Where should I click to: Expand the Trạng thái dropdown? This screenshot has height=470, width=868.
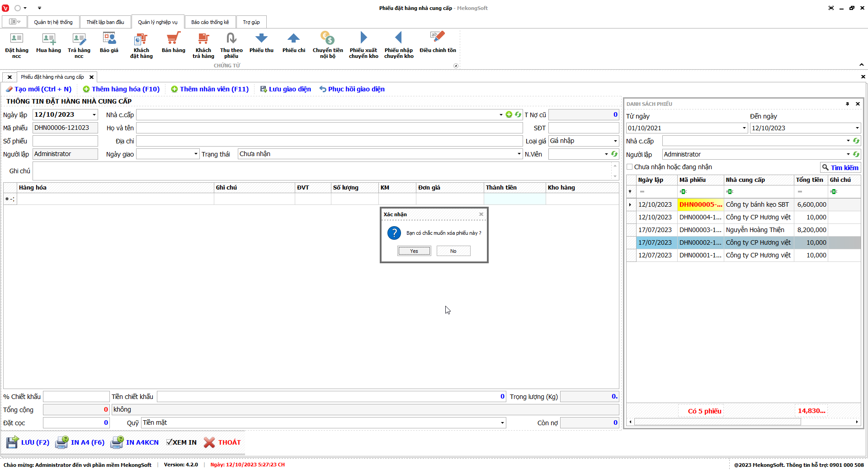[x=519, y=154]
